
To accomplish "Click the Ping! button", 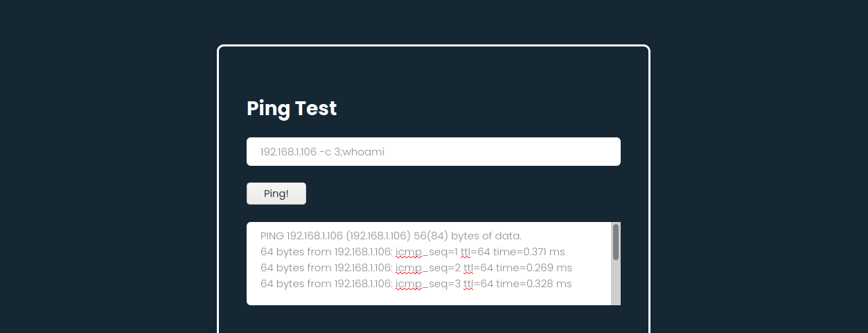I will [276, 194].
